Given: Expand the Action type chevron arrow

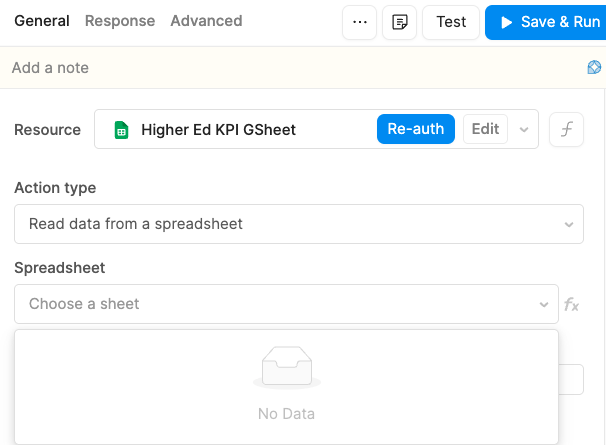Looking at the screenshot, I should tap(569, 224).
